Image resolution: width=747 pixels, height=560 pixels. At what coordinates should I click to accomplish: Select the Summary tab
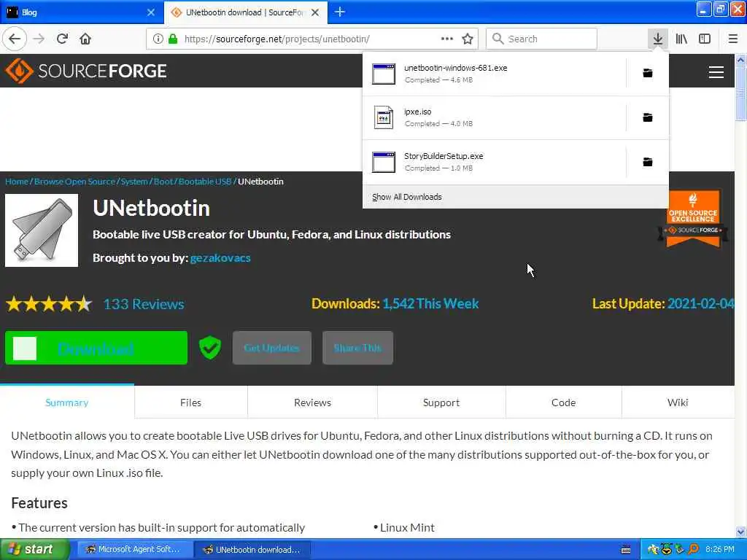click(x=67, y=402)
